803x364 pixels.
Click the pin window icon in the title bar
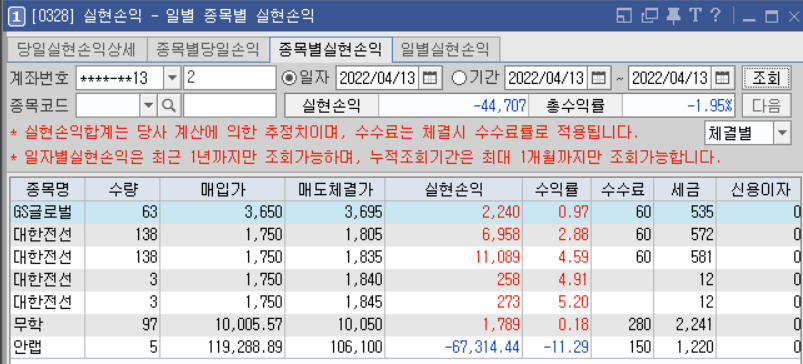click(x=673, y=16)
